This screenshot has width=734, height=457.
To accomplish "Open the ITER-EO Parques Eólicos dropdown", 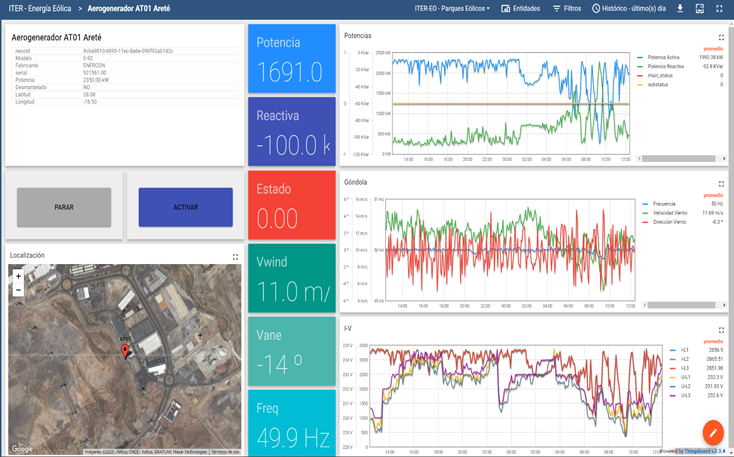I will tap(452, 8).
